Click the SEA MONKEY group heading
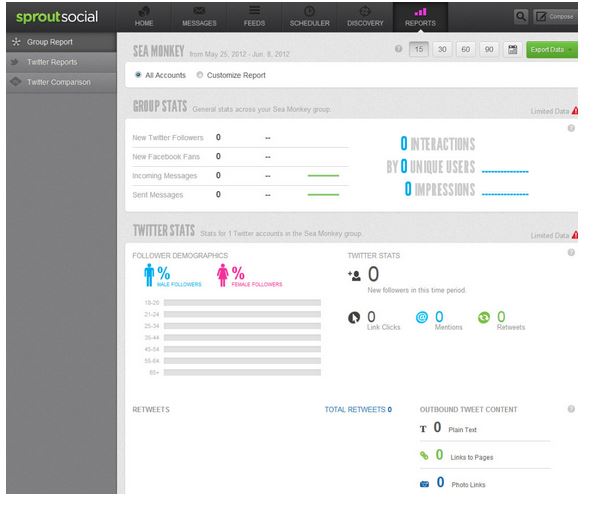Image resolution: width=594 pixels, height=516 pixels. (158, 51)
